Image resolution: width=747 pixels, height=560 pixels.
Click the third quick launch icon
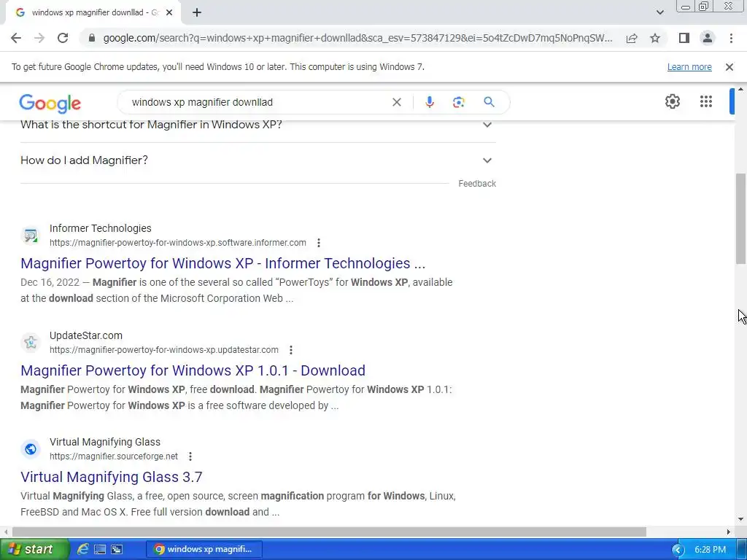coord(117,550)
